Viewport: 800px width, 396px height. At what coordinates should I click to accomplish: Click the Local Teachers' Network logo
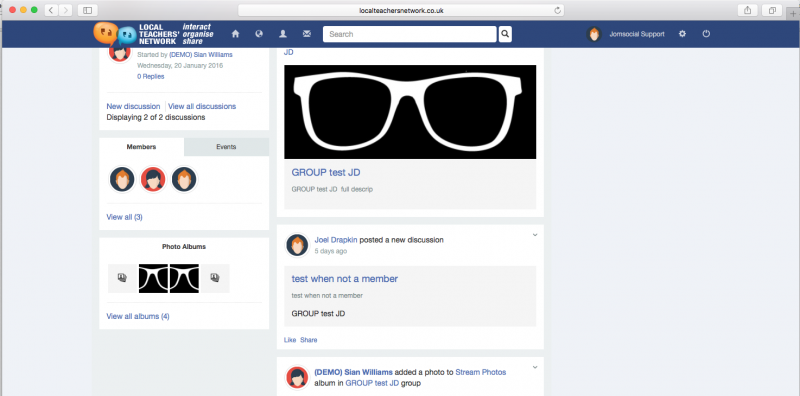pos(154,34)
